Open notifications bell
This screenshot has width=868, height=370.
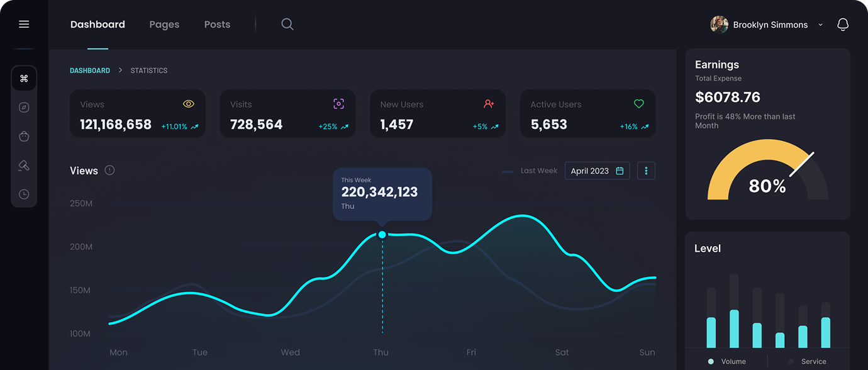click(843, 25)
